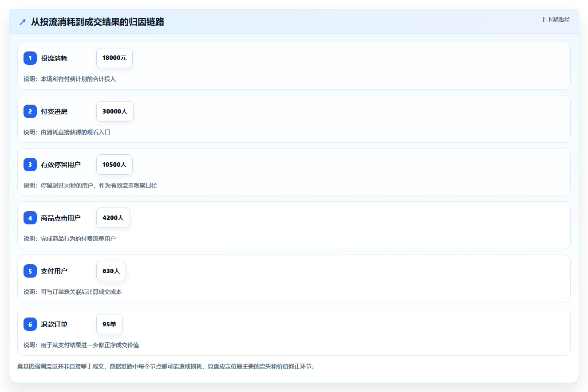The image size is (588, 392).
Task: Click the footer note starting with 桑基图强调流量
Action: [166, 366]
